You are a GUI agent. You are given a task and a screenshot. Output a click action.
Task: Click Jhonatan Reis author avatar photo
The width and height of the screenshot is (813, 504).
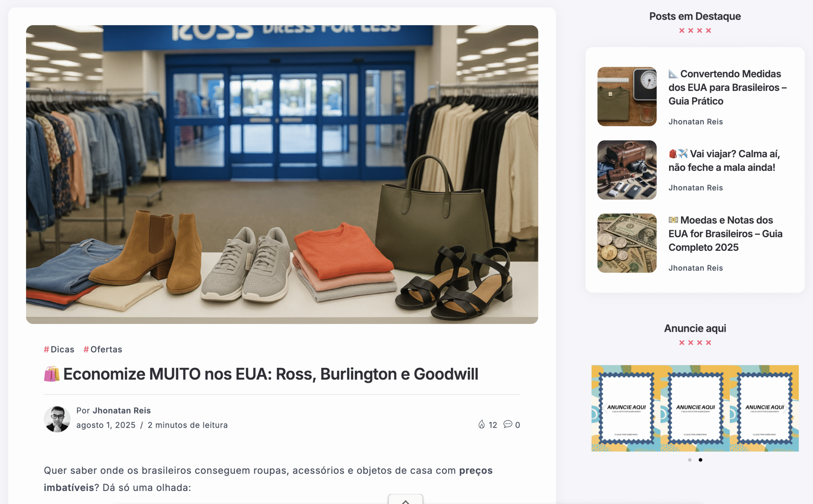click(57, 419)
